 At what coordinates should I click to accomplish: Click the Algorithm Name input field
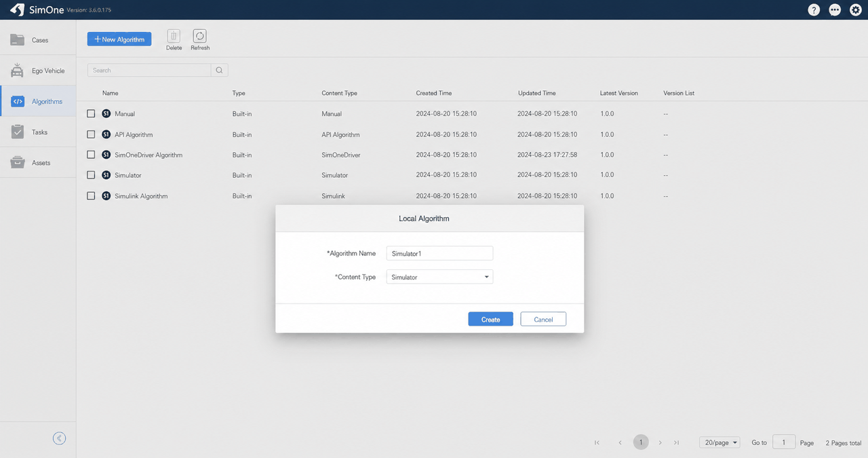click(439, 253)
